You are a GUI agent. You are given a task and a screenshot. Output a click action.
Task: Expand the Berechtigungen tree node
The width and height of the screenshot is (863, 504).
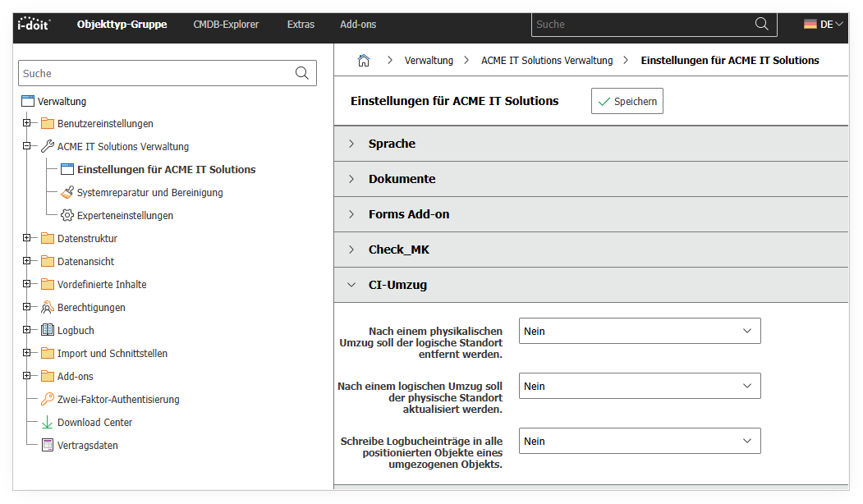26,307
